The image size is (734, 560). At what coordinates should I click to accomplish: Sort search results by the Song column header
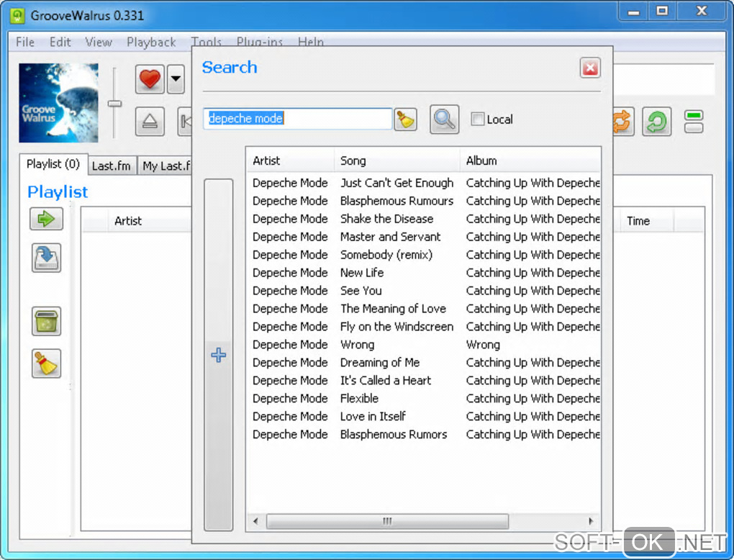pos(397,161)
